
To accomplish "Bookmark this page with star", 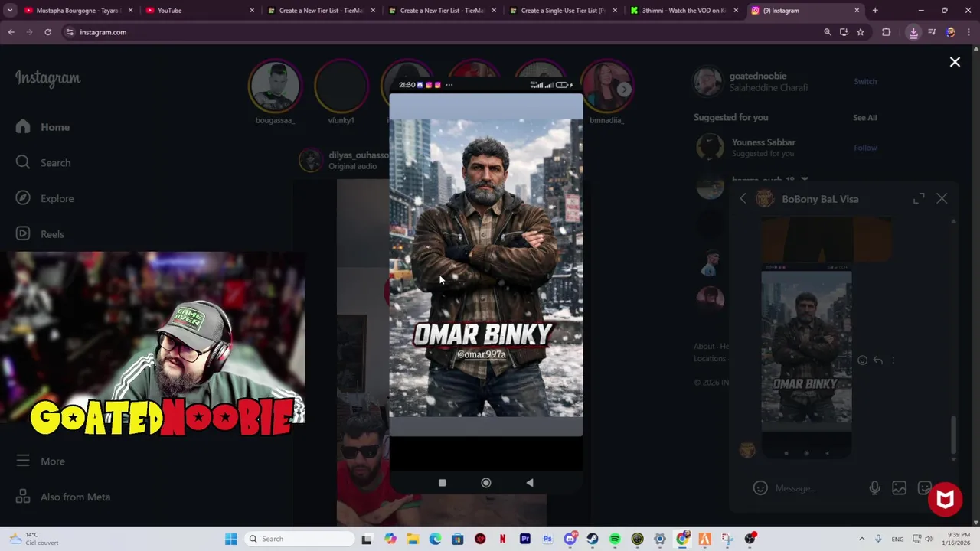I will tap(861, 32).
